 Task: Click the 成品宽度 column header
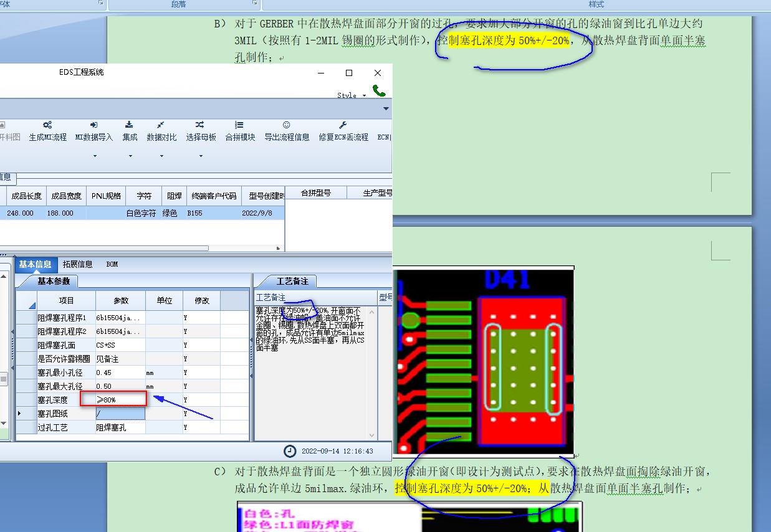pos(66,196)
